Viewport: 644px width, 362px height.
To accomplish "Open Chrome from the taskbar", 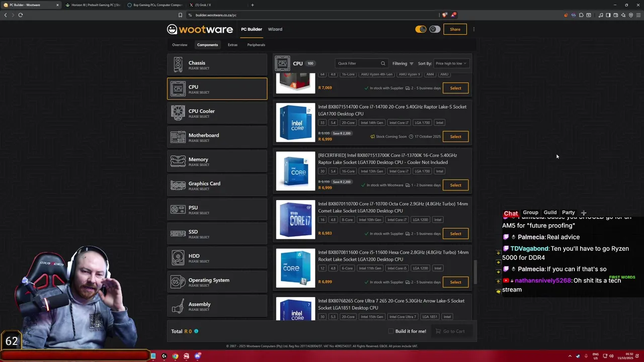I will coord(175,356).
